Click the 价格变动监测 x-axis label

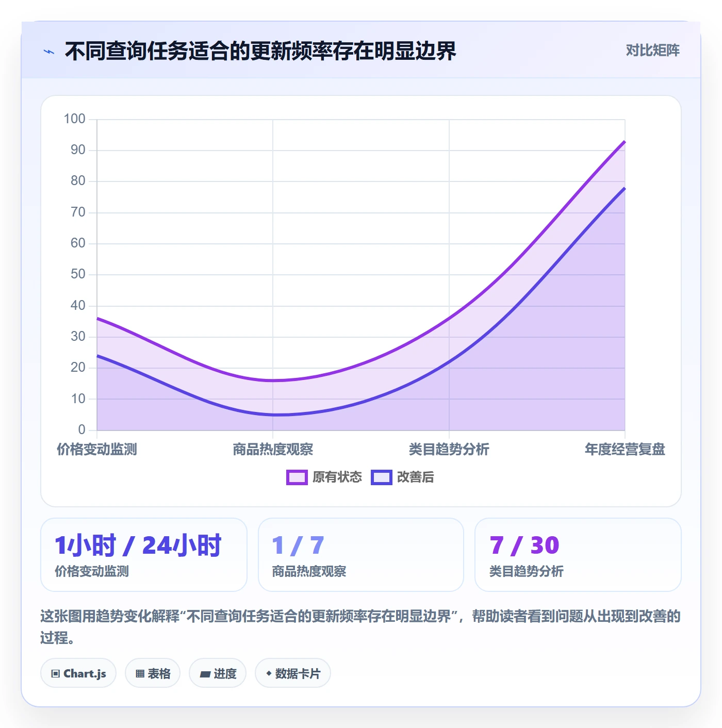click(x=97, y=450)
